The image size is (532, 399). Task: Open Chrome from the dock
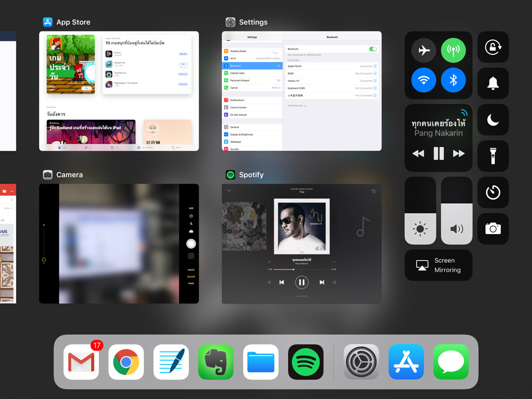[126, 362]
